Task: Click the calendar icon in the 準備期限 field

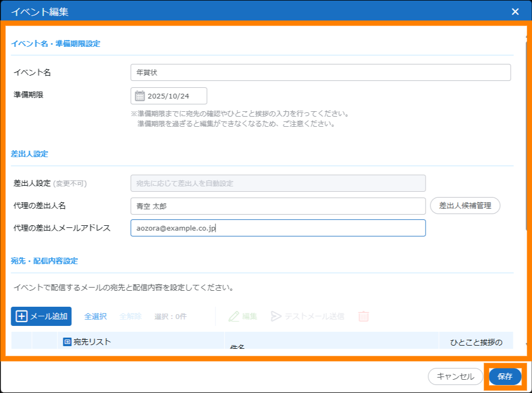Action: (140, 96)
